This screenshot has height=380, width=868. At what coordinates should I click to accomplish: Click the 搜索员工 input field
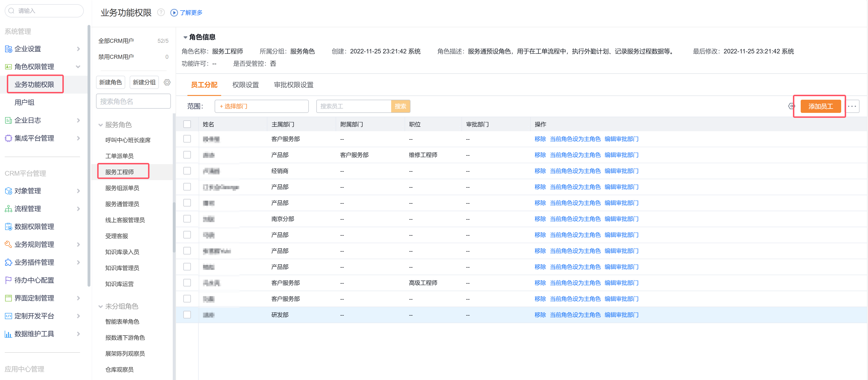click(354, 106)
